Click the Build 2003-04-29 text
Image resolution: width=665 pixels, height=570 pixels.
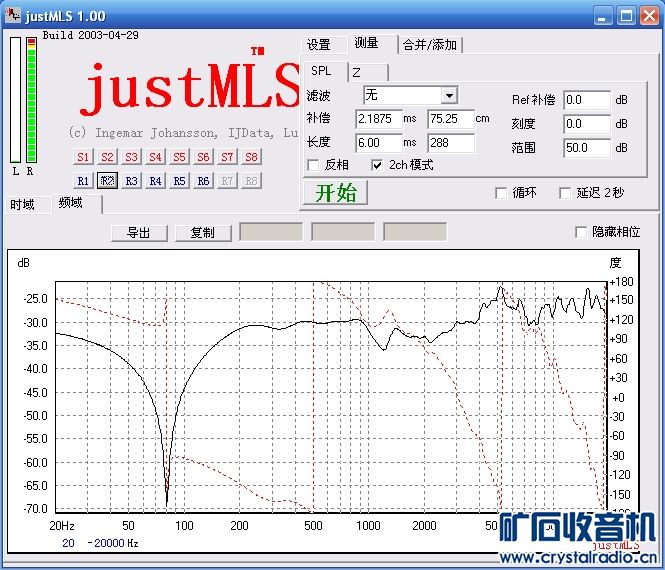[90, 35]
